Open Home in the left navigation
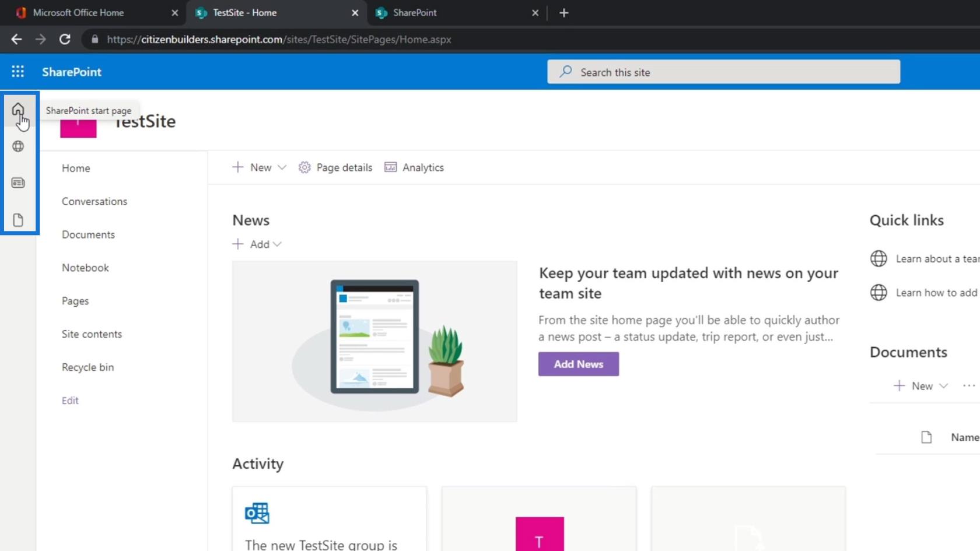This screenshot has width=980, height=551. 76,168
